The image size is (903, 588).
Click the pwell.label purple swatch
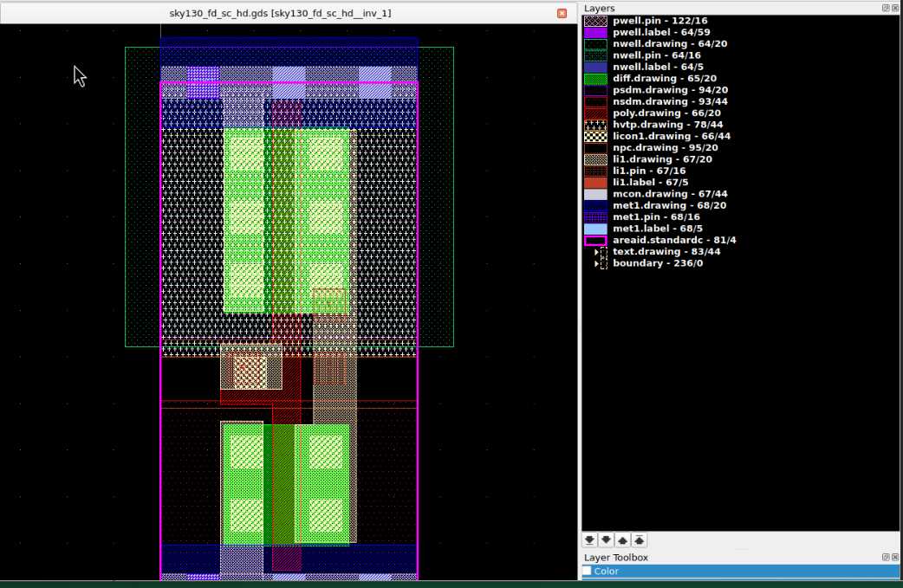click(x=595, y=32)
